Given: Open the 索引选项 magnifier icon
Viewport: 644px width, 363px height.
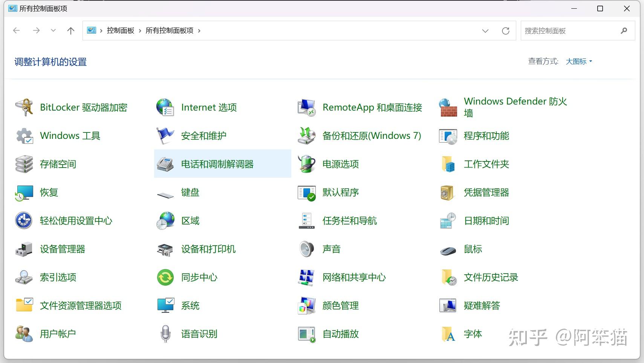Looking at the screenshot, I should (x=24, y=277).
